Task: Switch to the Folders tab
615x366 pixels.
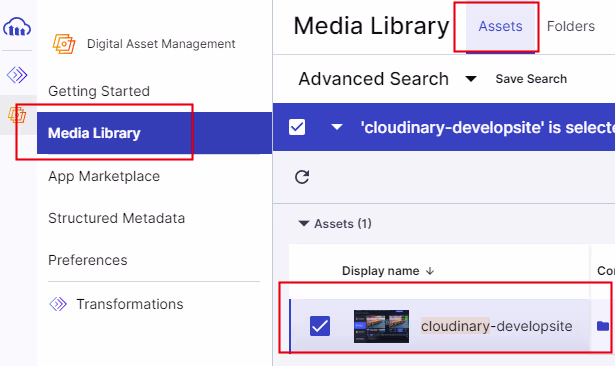Action: pos(571,26)
